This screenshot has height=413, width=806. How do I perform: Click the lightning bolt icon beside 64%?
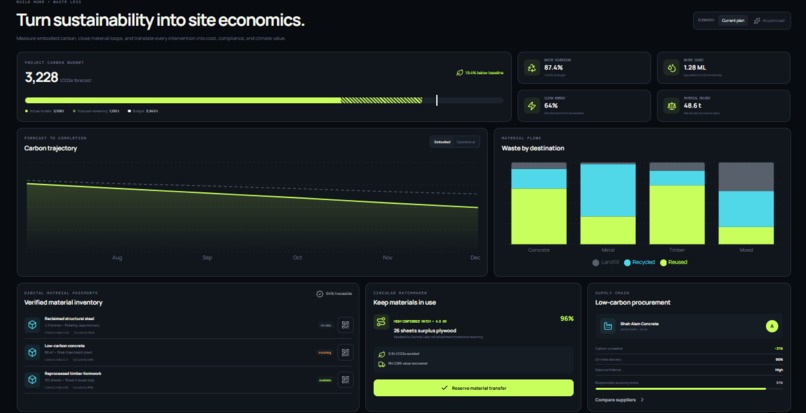[x=532, y=105]
